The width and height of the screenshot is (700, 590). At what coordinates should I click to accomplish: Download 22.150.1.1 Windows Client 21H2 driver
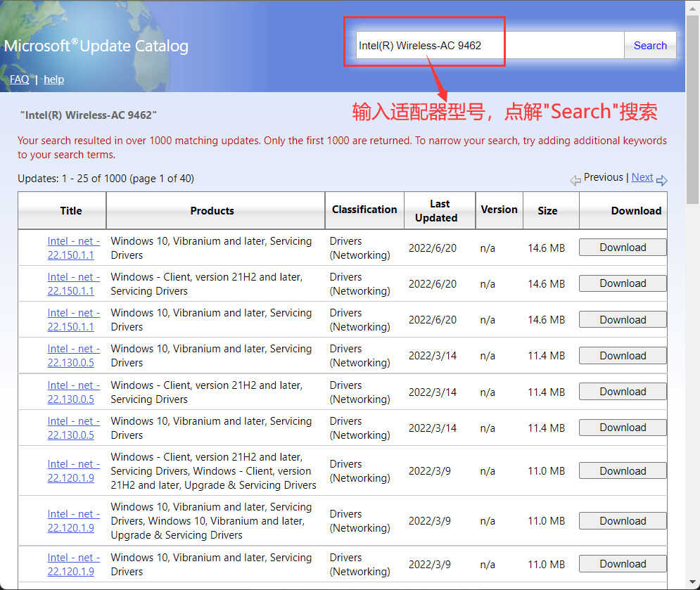pos(623,283)
